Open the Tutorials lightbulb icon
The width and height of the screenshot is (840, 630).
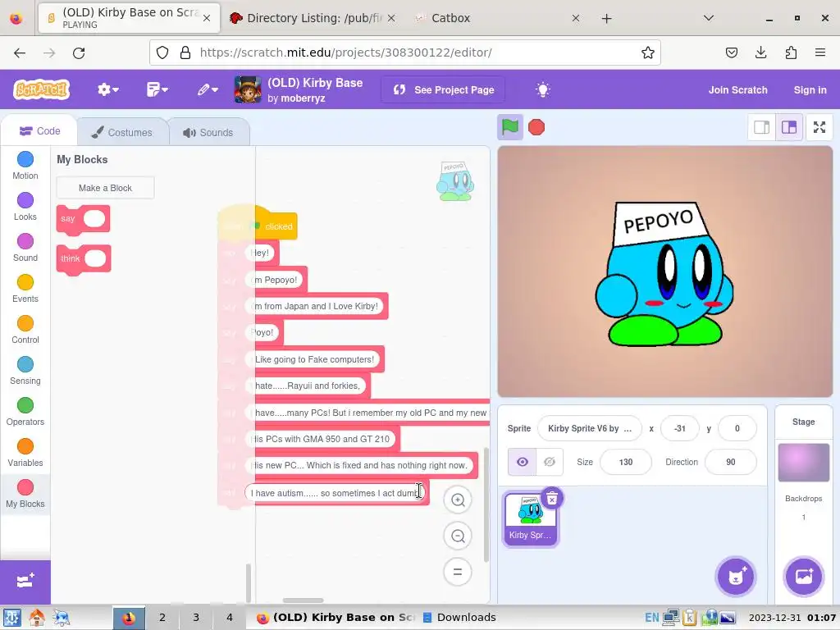click(x=543, y=89)
